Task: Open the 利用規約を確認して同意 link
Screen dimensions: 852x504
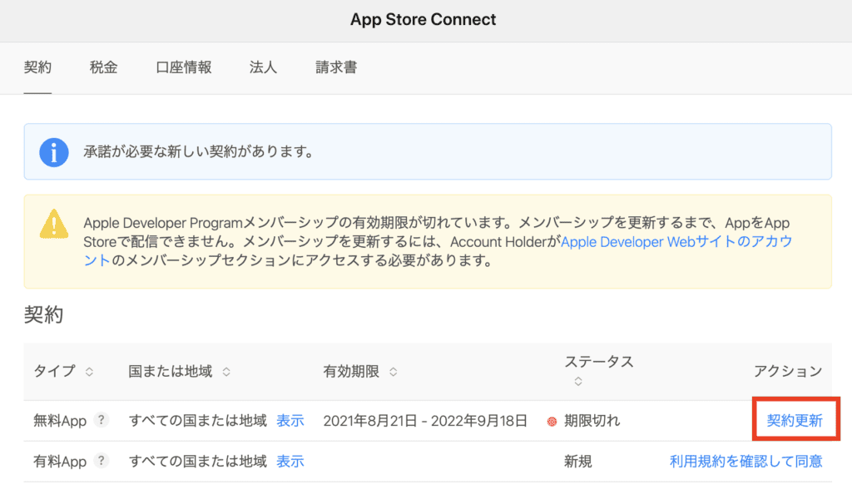Action: coord(745,461)
